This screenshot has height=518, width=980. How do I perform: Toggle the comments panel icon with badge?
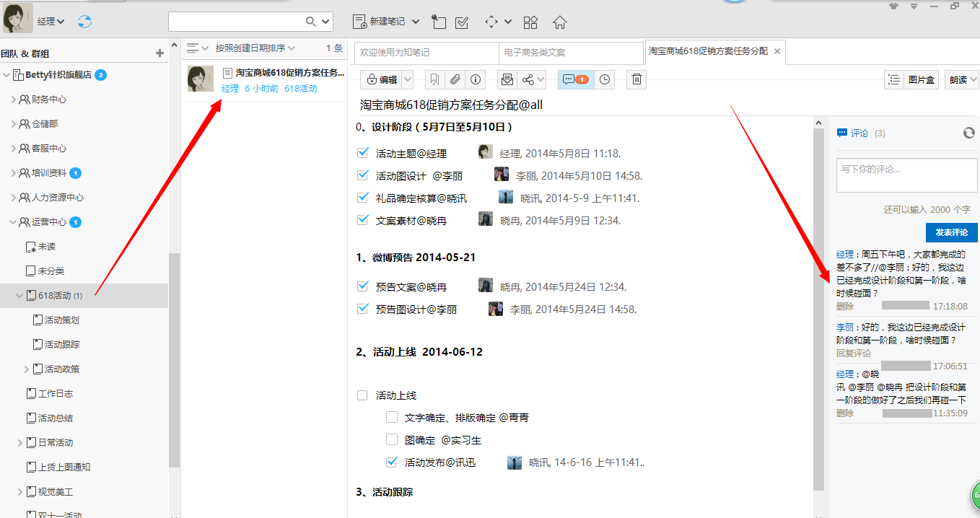pyautogui.click(x=576, y=79)
